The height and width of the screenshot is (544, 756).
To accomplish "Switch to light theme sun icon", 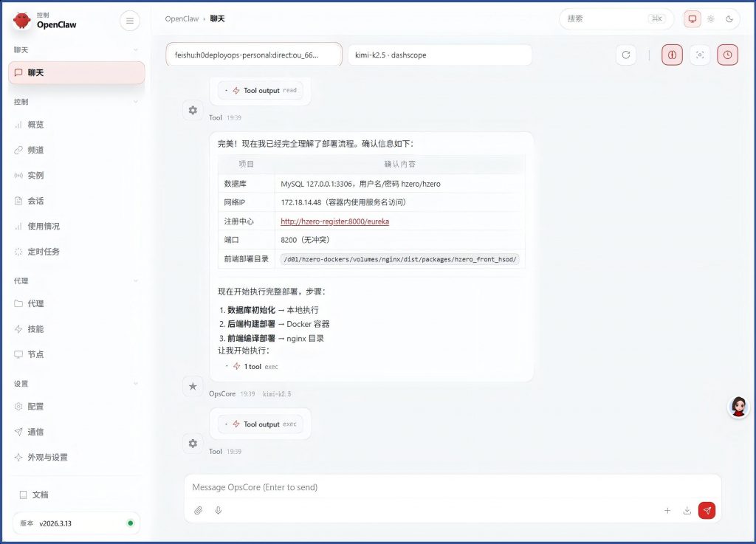I will tap(710, 19).
